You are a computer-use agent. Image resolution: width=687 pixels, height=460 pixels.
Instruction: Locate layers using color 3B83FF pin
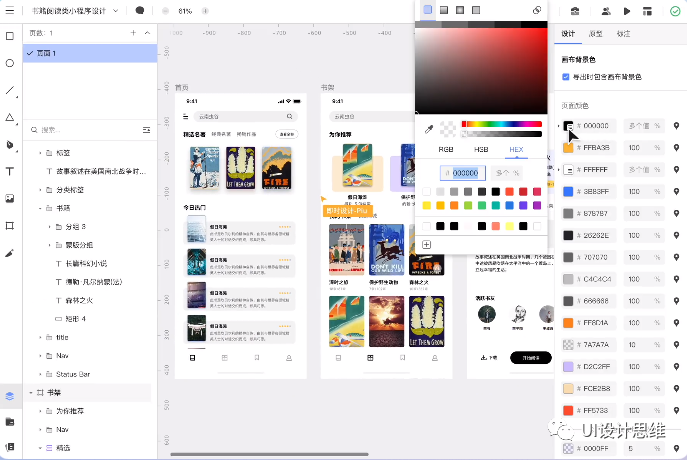(676, 191)
